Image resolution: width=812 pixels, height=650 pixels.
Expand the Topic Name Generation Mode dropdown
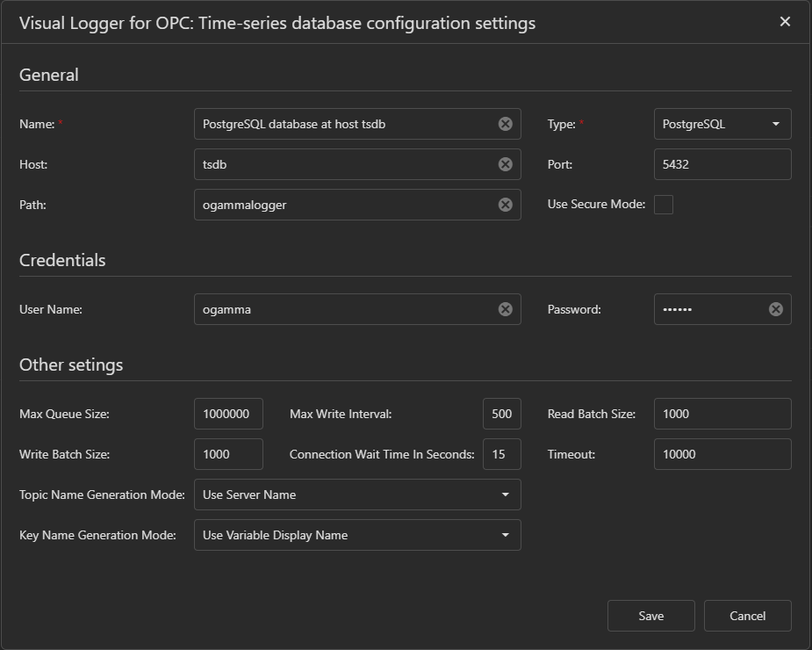coord(356,495)
